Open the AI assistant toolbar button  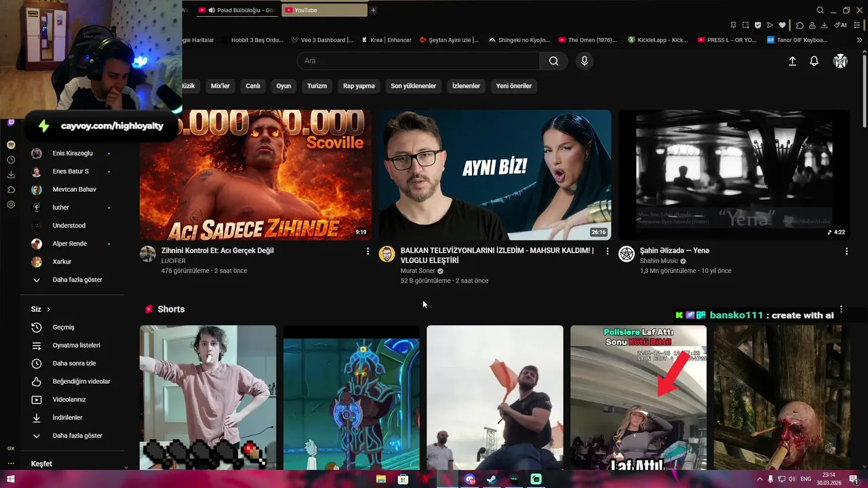pos(840,25)
